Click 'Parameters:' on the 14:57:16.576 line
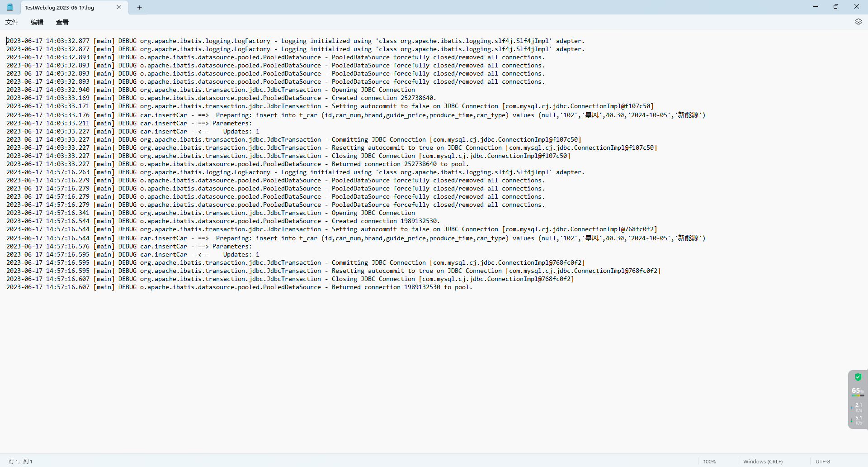The height and width of the screenshot is (467, 868). tap(232, 247)
